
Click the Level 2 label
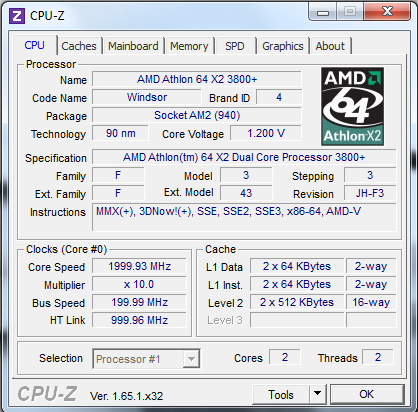225,303
